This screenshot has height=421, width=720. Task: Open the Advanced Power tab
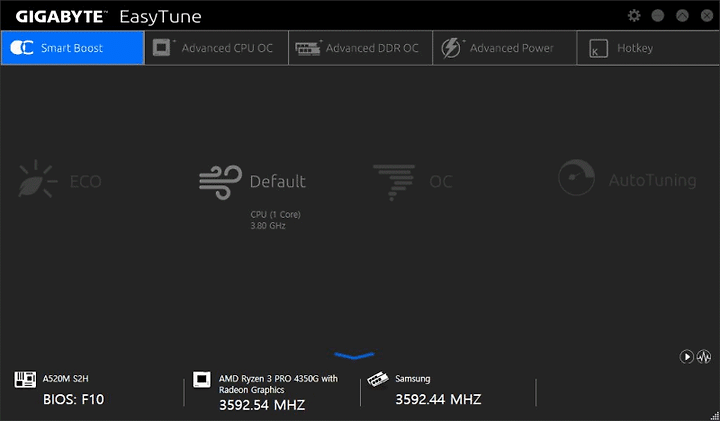[504, 48]
